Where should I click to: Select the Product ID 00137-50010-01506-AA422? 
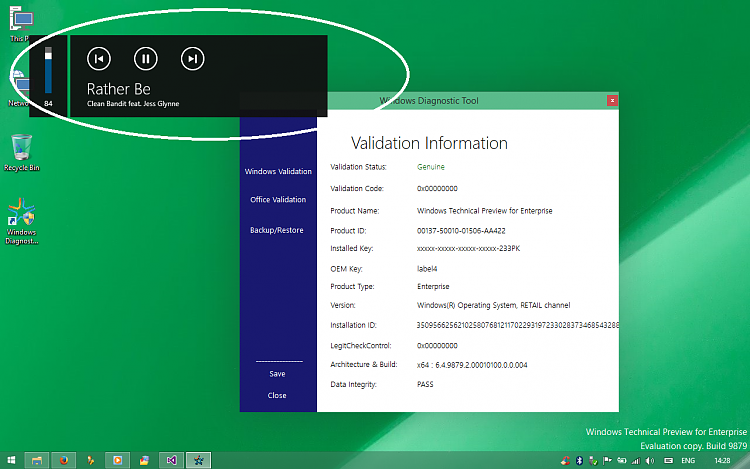(461, 230)
